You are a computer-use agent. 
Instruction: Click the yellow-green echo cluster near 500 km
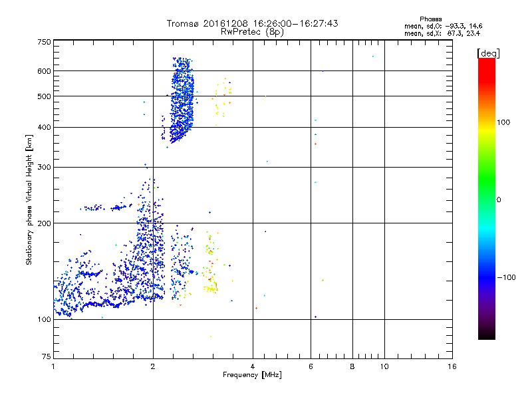(x=222, y=100)
